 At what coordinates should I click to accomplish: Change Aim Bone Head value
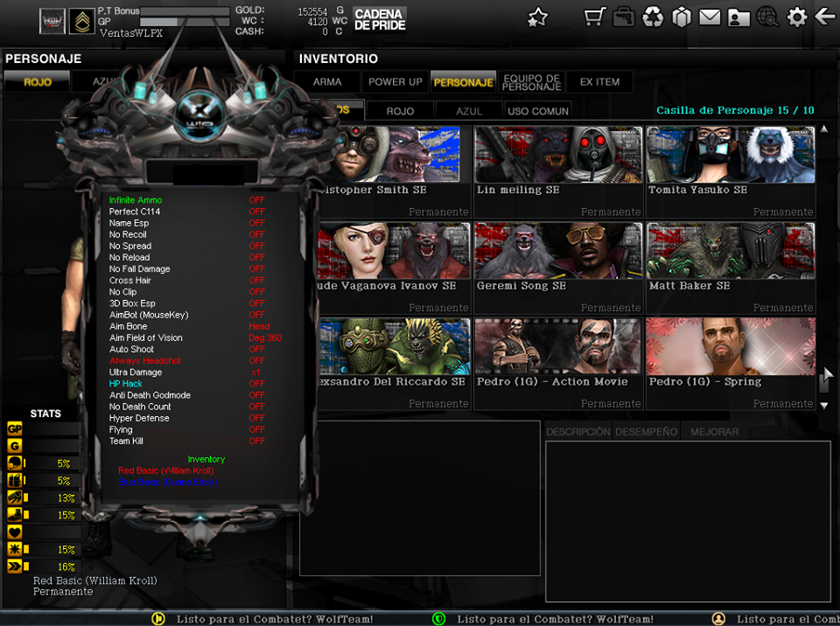[259, 326]
